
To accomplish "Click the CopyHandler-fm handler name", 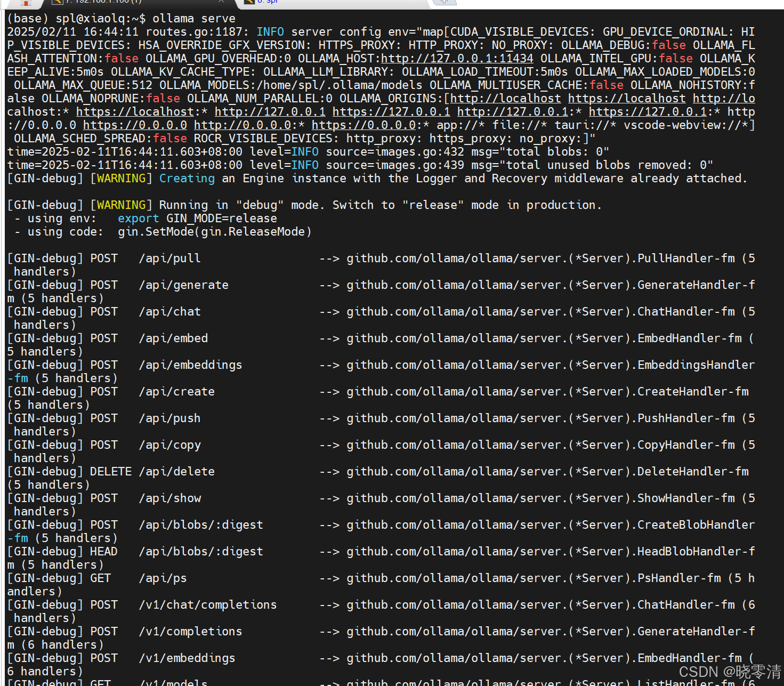I will (x=686, y=445).
